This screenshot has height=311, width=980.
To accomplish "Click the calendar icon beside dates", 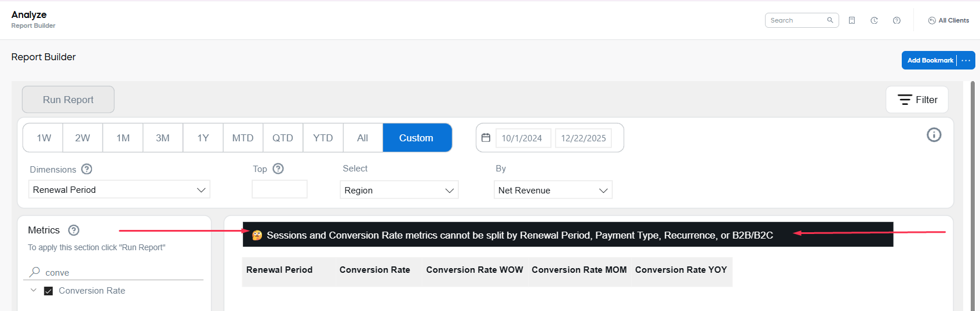I will point(486,138).
